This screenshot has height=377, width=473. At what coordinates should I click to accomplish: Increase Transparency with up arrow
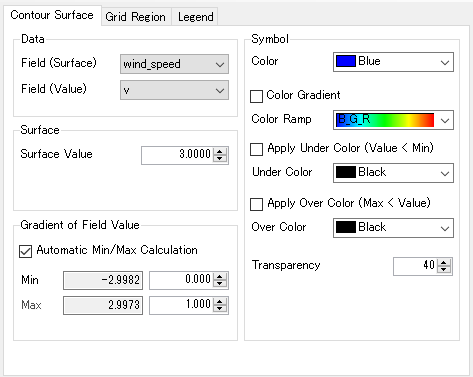click(444, 262)
